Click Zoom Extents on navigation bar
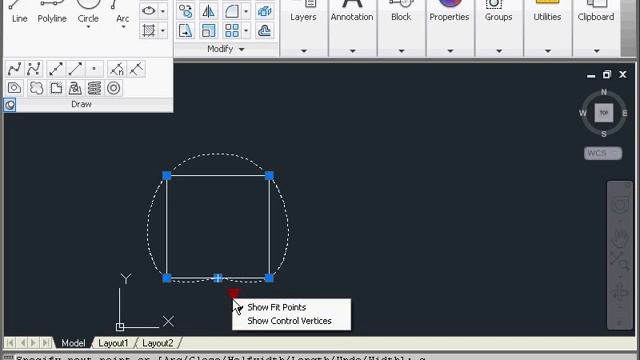 (620, 261)
